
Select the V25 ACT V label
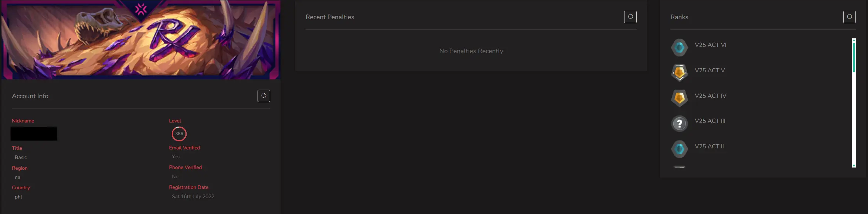[x=709, y=70]
